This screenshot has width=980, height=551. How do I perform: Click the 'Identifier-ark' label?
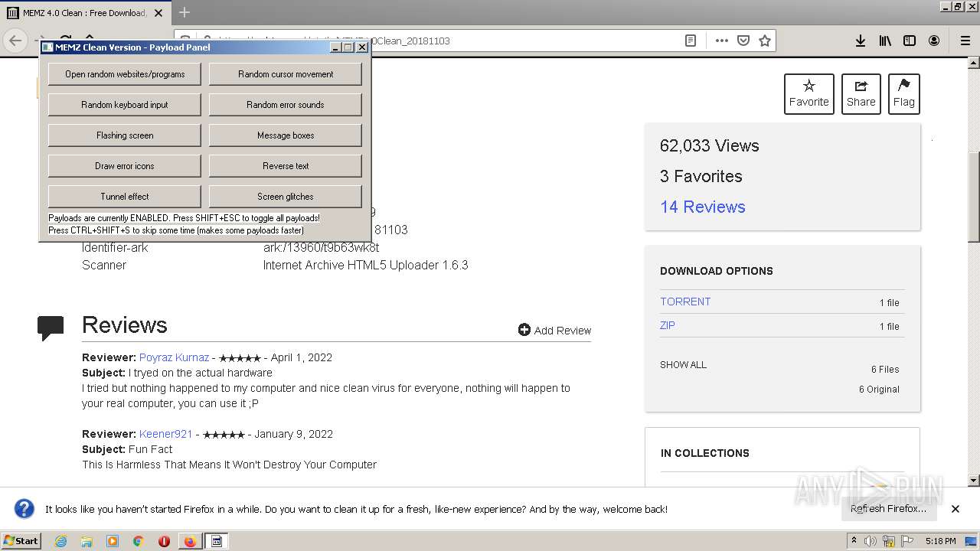point(115,247)
